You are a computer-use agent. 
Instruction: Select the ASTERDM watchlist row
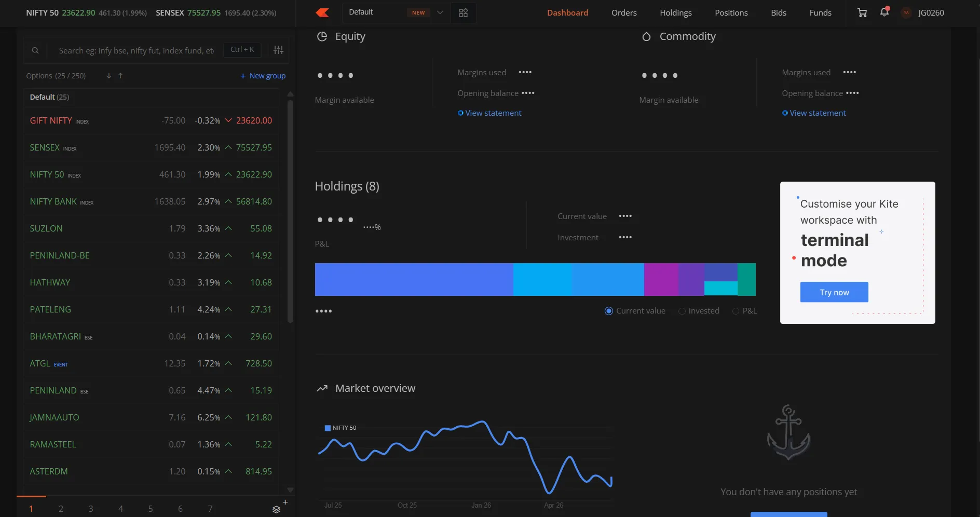[x=151, y=471]
